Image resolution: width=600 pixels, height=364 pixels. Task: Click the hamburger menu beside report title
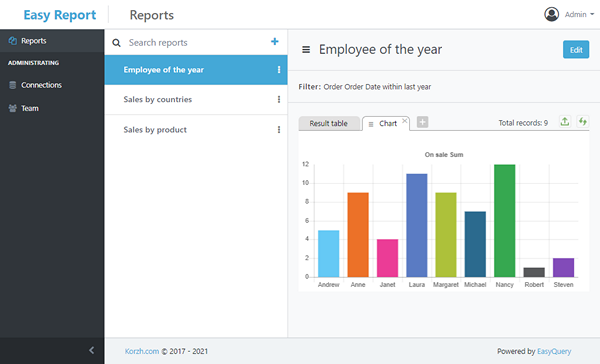click(x=306, y=50)
